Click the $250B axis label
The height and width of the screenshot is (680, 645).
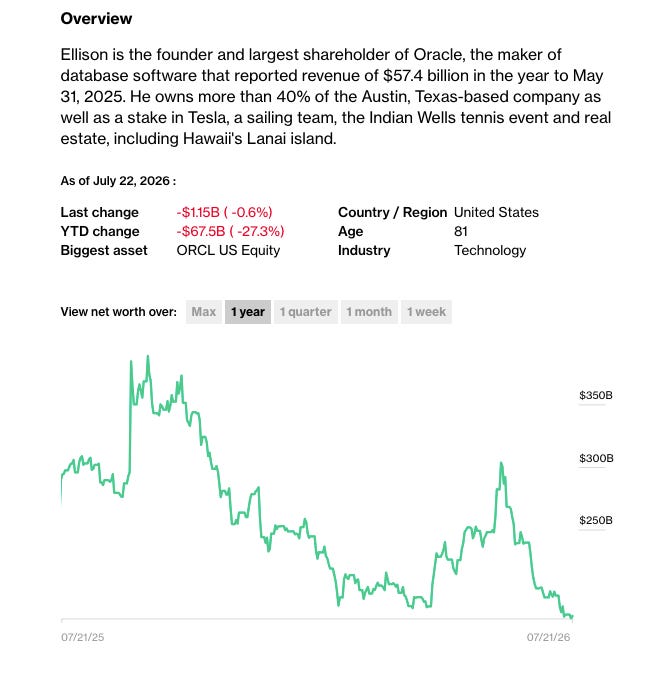(x=596, y=520)
